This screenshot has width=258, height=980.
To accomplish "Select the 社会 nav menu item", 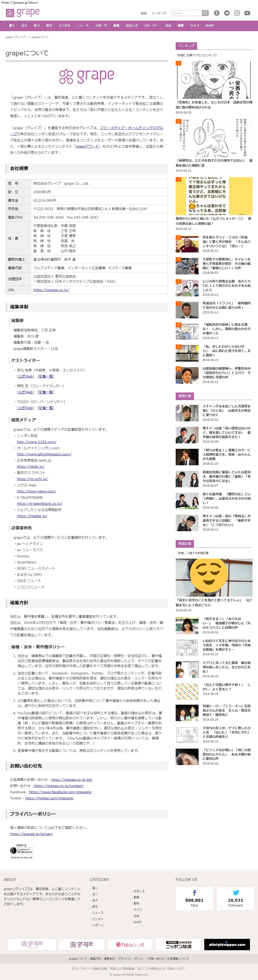I will pos(168,25).
